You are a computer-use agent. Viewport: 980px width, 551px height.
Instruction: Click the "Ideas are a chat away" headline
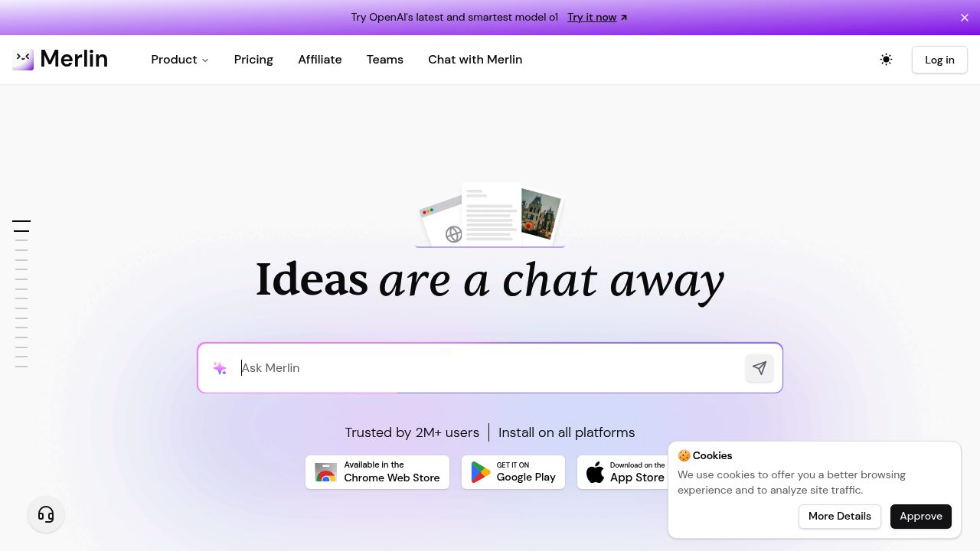point(490,280)
